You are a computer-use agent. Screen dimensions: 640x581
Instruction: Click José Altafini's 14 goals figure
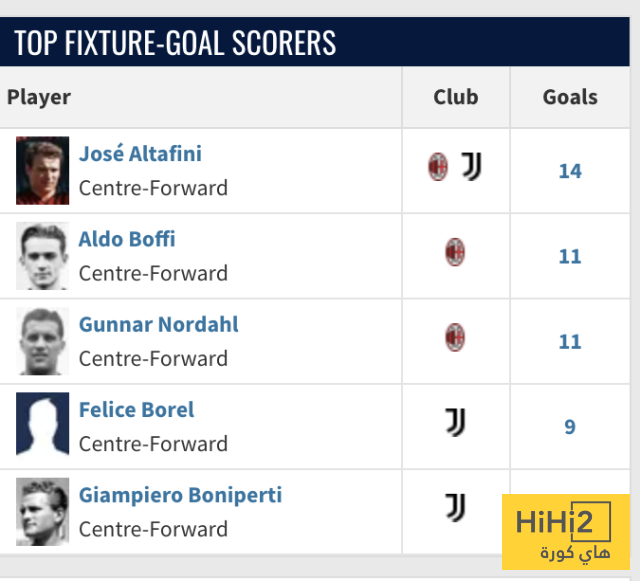pyautogui.click(x=570, y=171)
